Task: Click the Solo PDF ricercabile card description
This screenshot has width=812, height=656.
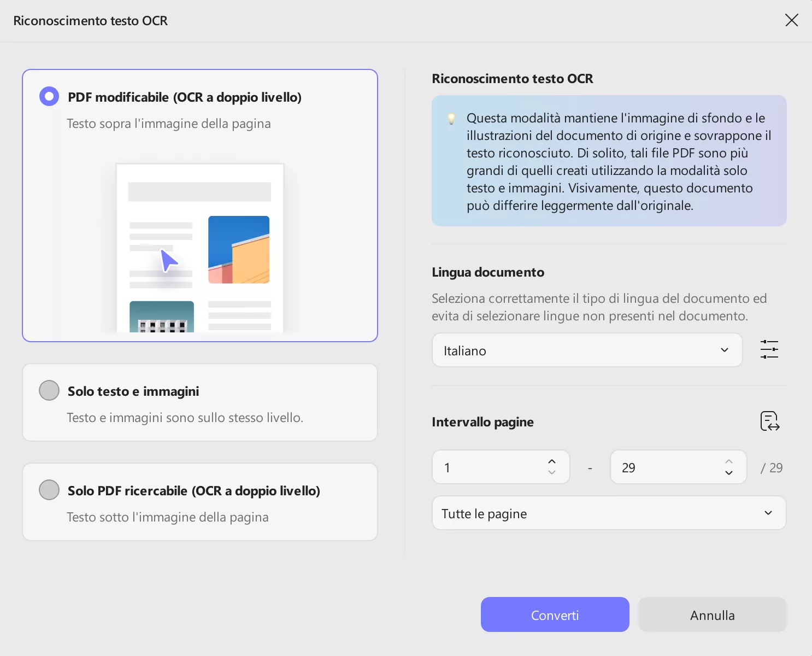Action: 168,517
